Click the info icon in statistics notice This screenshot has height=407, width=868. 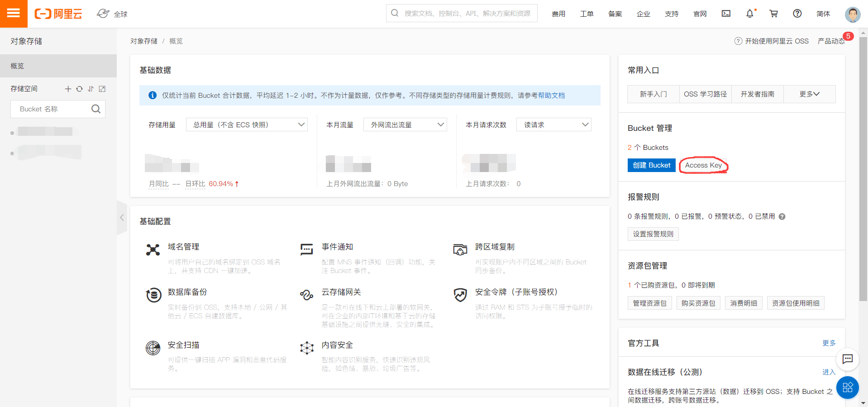pos(153,95)
